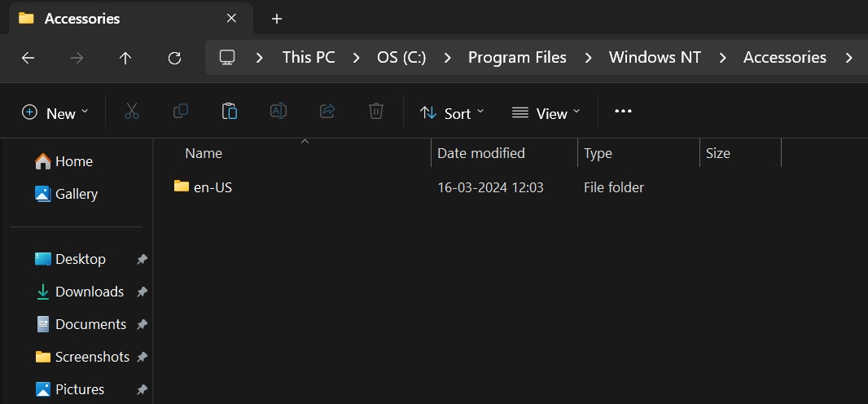Expand the View layout dropdown
868x404 pixels.
[546, 113]
